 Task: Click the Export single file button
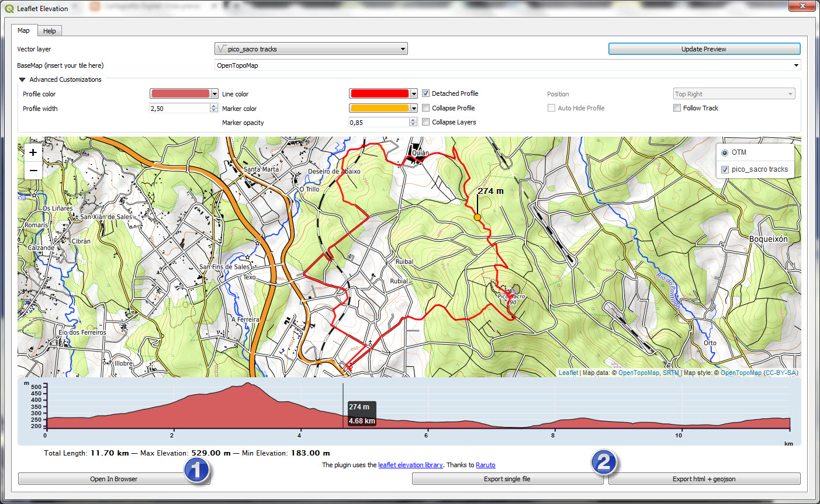click(507, 479)
